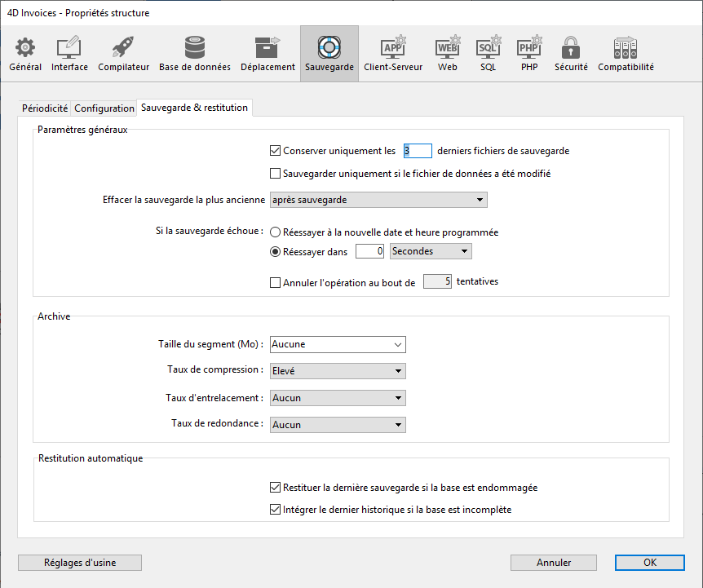Select the Sécurité padlock icon

[571, 48]
